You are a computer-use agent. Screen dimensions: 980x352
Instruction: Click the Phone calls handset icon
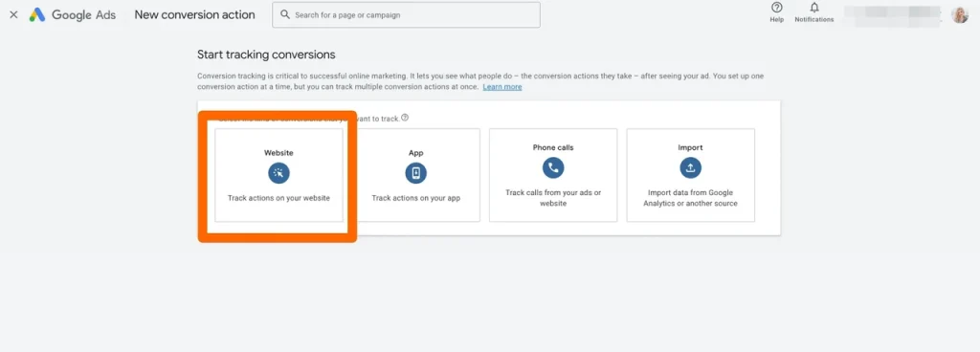[553, 167]
